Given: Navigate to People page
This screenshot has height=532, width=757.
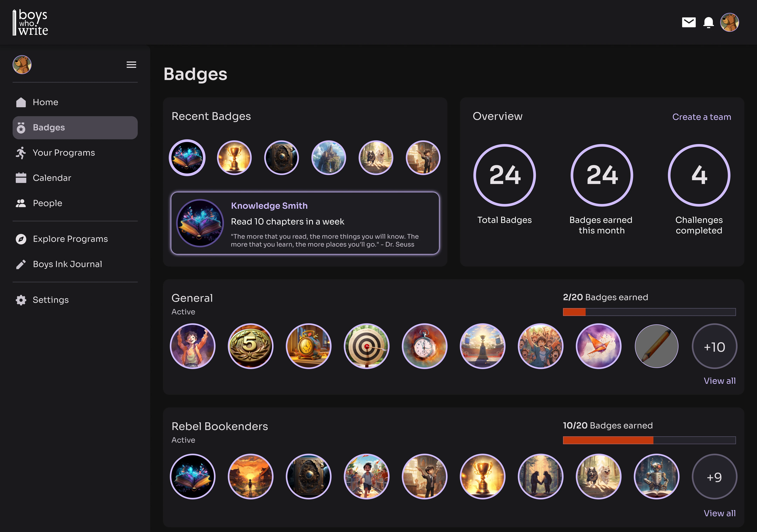Looking at the screenshot, I should pos(47,203).
